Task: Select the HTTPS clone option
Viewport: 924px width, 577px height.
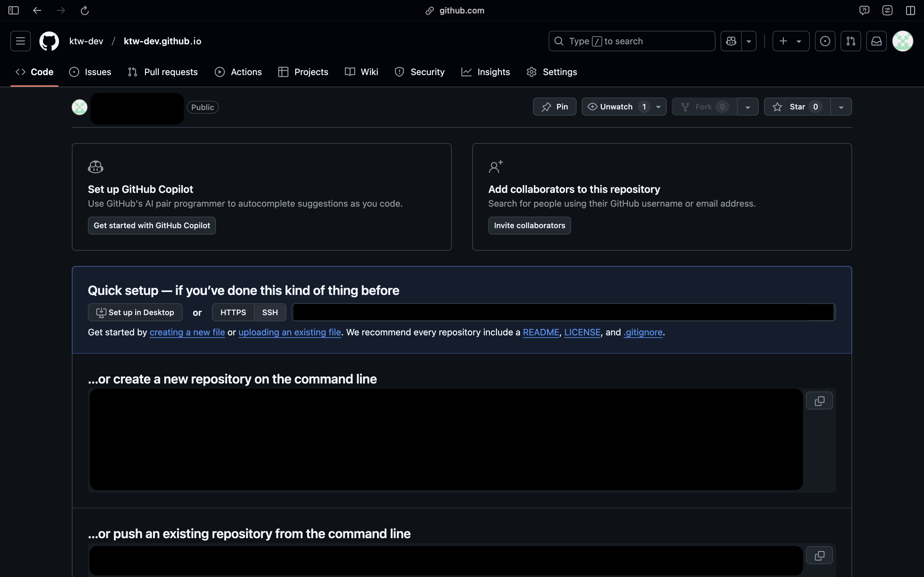Action: coord(233,313)
